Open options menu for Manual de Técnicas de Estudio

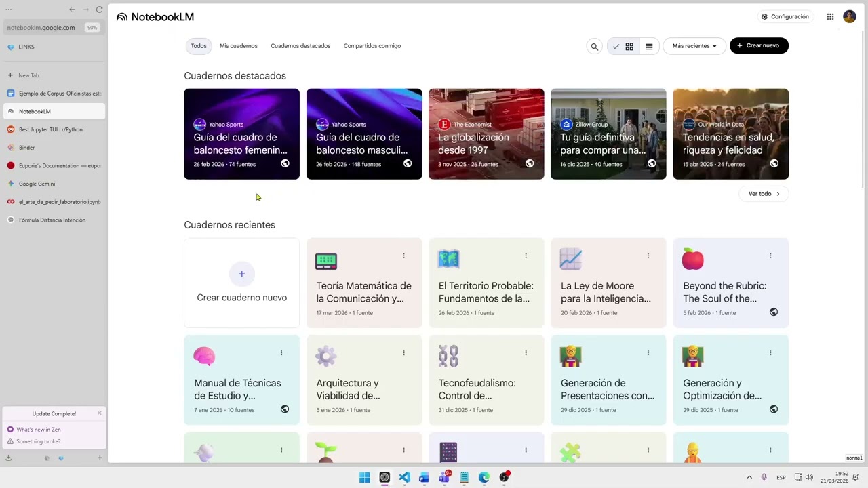281,352
